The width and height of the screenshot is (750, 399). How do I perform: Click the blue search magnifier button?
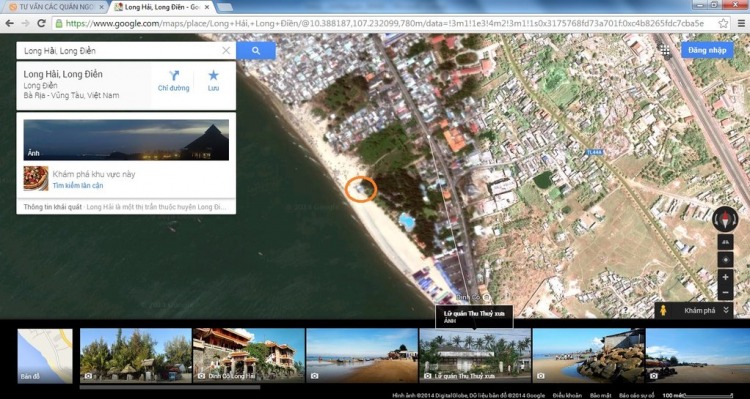point(256,51)
